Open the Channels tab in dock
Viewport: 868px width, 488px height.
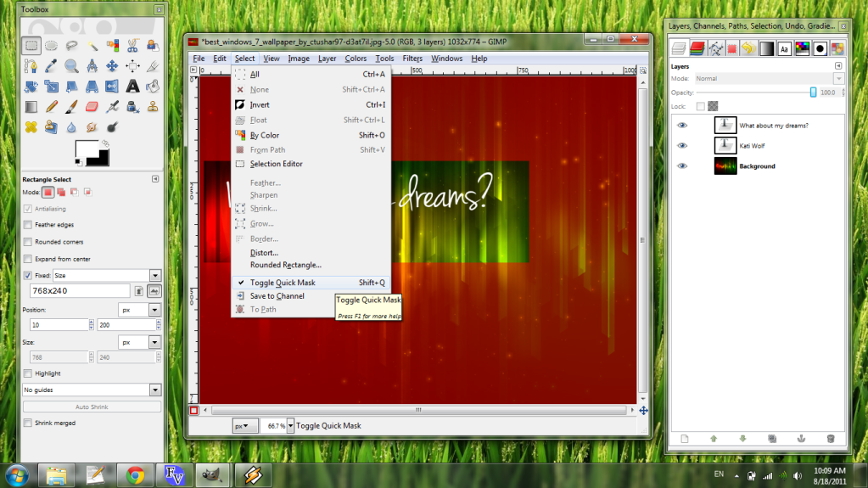point(697,48)
